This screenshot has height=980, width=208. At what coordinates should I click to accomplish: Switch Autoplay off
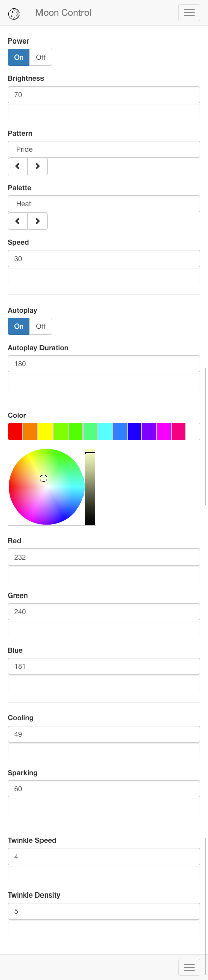(41, 326)
